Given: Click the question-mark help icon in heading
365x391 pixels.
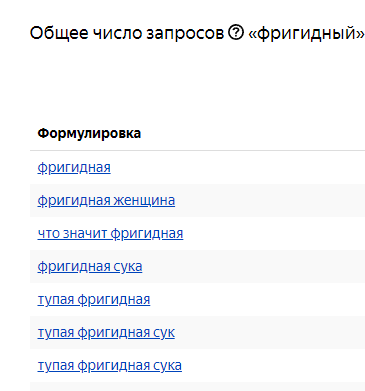Looking at the screenshot, I should (x=236, y=33).
